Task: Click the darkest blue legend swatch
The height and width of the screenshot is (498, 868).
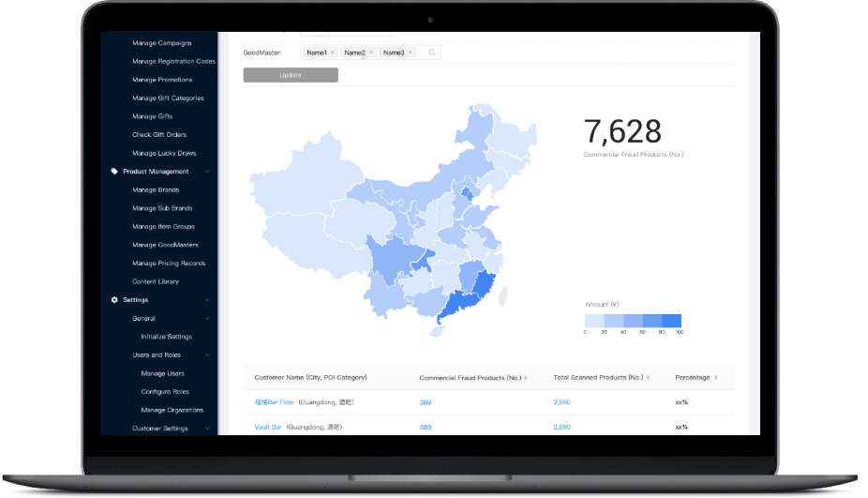Action: coord(671,320)
